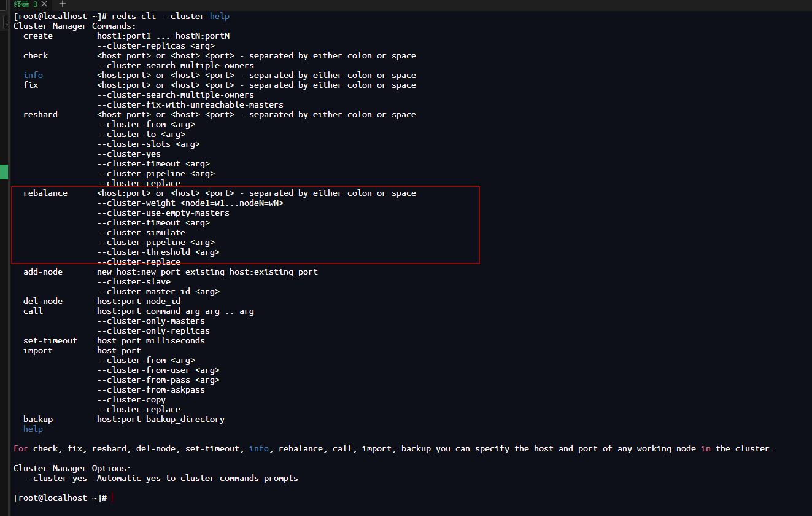The width and height of the screenshot is (812, 516).
Task: Click the 'create' command name
Action: coord(38,36)
